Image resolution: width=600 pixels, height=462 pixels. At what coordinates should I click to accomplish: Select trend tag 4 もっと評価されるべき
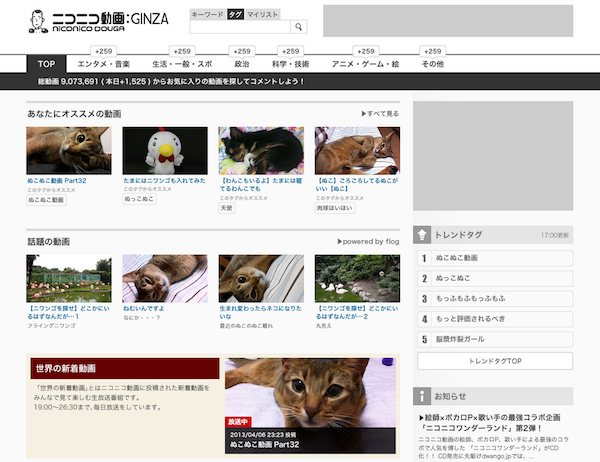495,319
